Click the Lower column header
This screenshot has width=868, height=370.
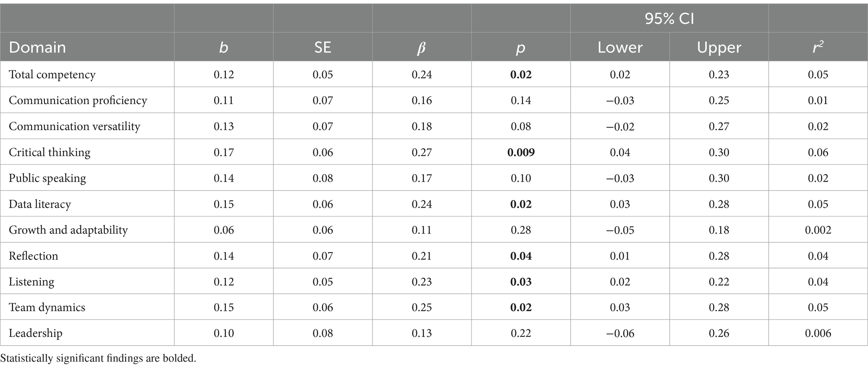(620, 47)
